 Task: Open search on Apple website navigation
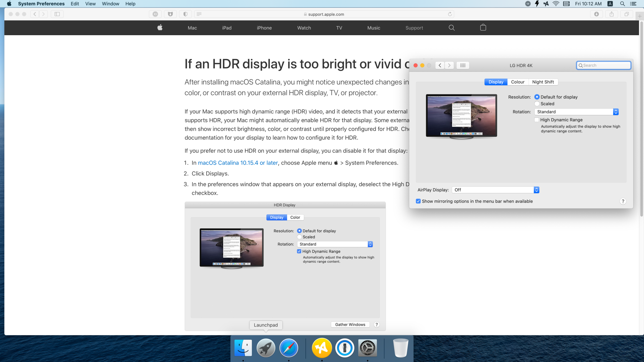click(452, 28)
